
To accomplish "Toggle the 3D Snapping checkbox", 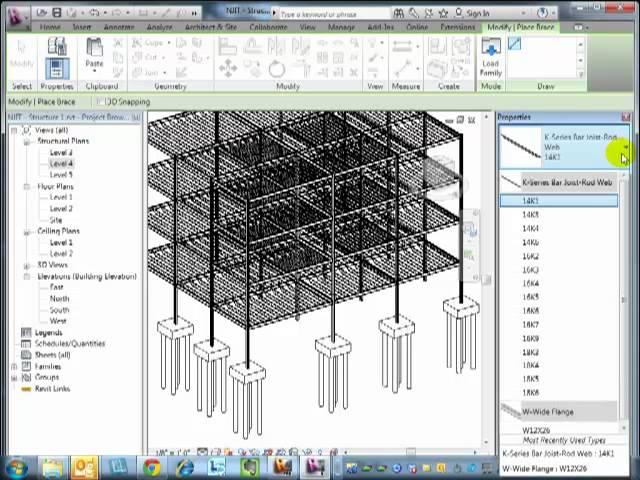I will [101, 102].
